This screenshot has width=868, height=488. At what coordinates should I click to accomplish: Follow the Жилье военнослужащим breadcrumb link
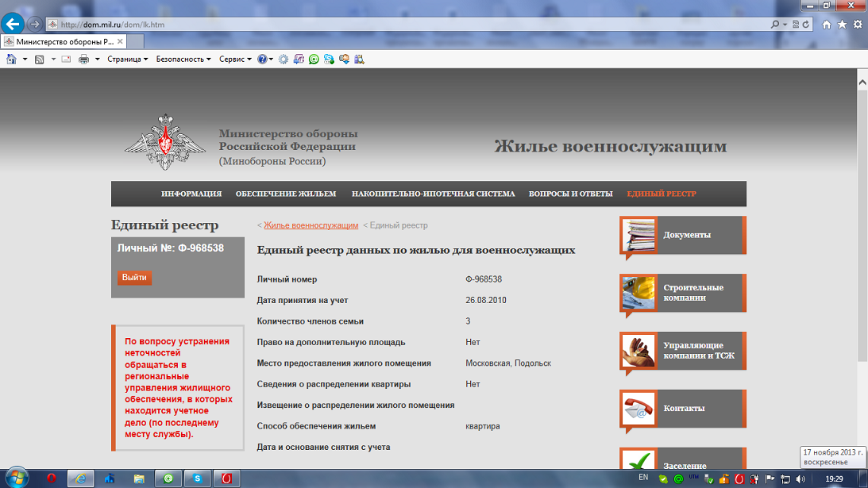(311, 225)
